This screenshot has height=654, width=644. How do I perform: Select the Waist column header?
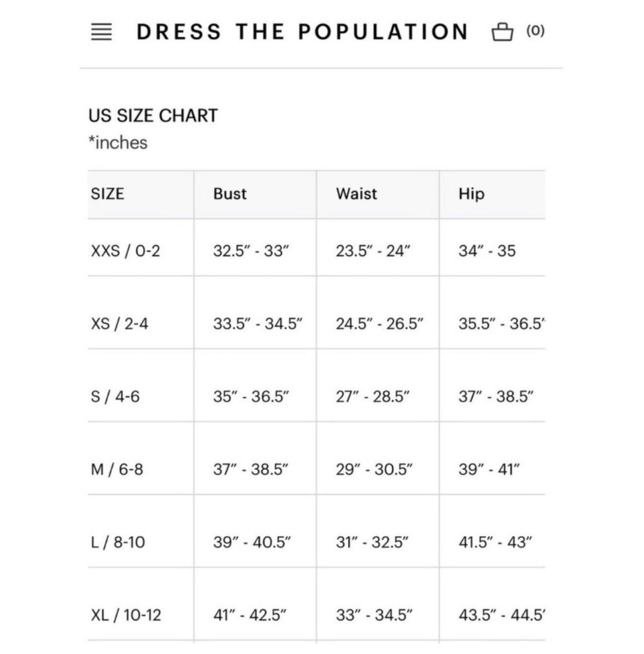coord(356,194)
